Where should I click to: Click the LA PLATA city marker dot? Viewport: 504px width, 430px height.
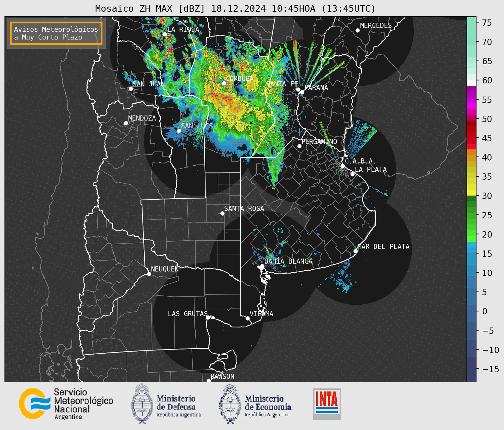pos(353,174)
